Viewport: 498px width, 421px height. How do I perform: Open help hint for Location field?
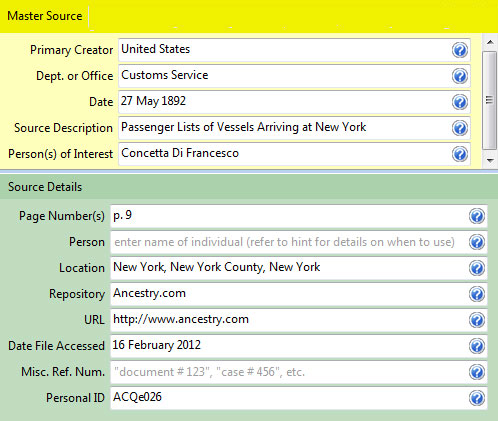click(x=477, y=268)
